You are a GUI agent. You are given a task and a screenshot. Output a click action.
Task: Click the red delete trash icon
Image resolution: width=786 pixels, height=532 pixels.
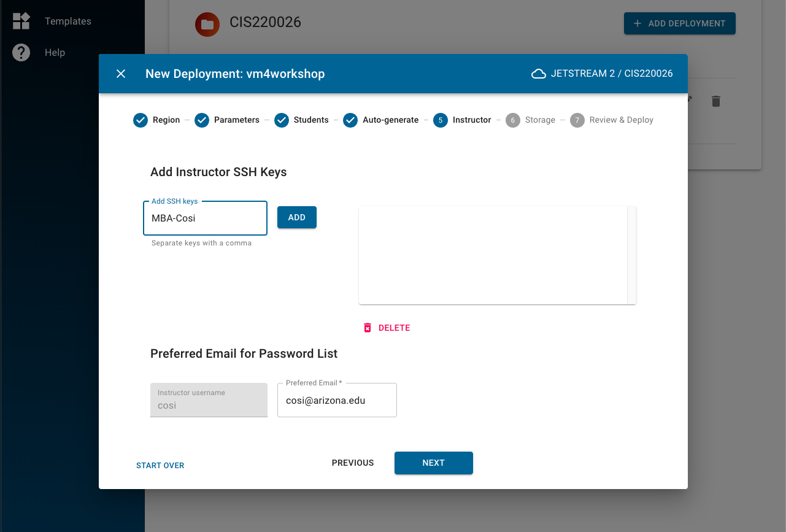(368, 328)
